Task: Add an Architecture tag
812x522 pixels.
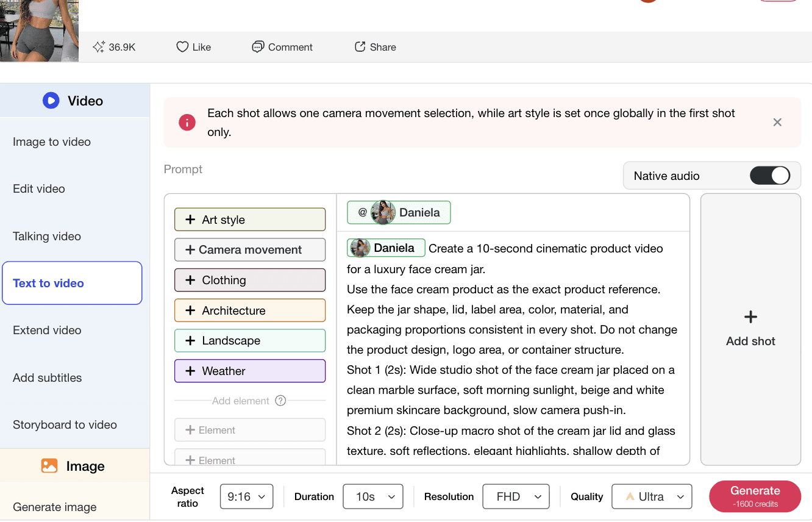Action: pos(250,310)
